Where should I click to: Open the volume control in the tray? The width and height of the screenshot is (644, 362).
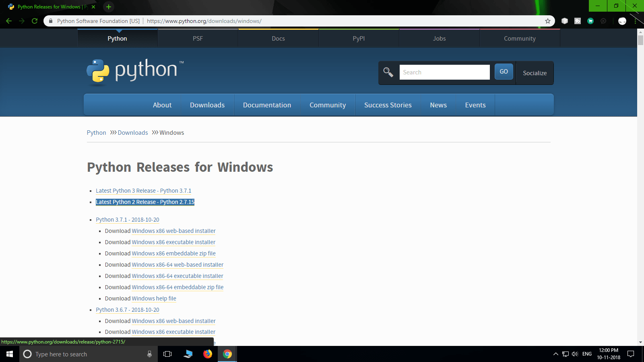coord(575,354)
